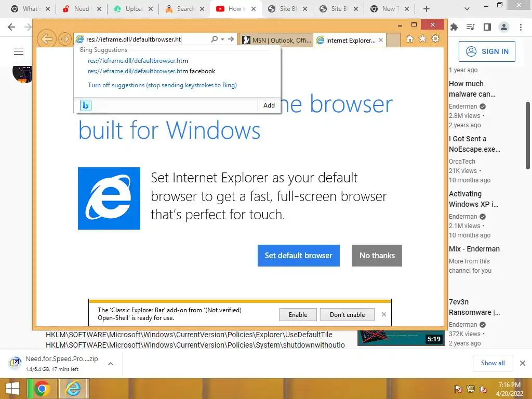Select first suggestion res://ieframe.dll/defaultbrowser.htm
This screenshot has height=399, width=532.
[138, 61]
